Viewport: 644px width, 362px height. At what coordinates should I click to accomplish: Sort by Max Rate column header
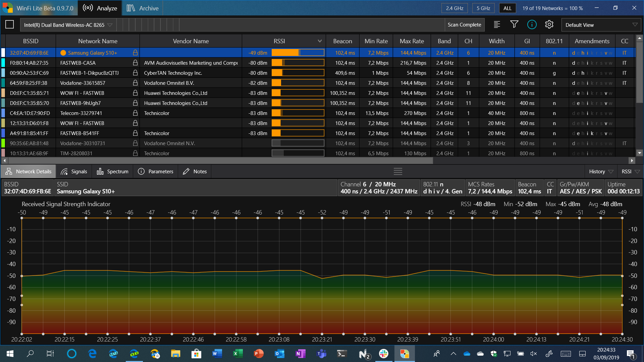coord(412,41)
